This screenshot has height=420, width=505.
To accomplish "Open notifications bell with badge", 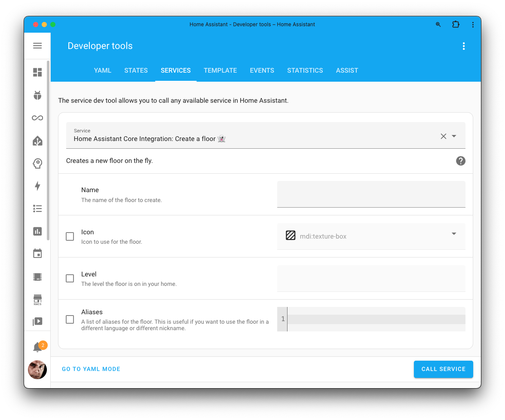I will (37, 347).
